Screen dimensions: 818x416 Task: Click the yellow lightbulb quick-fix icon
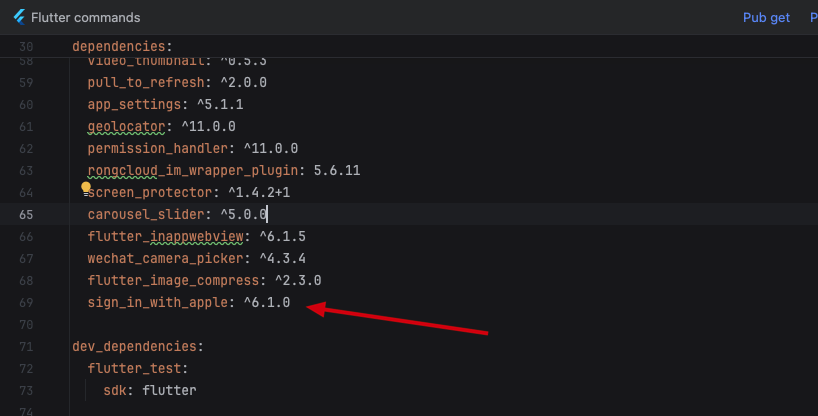[x=87, y=187]
